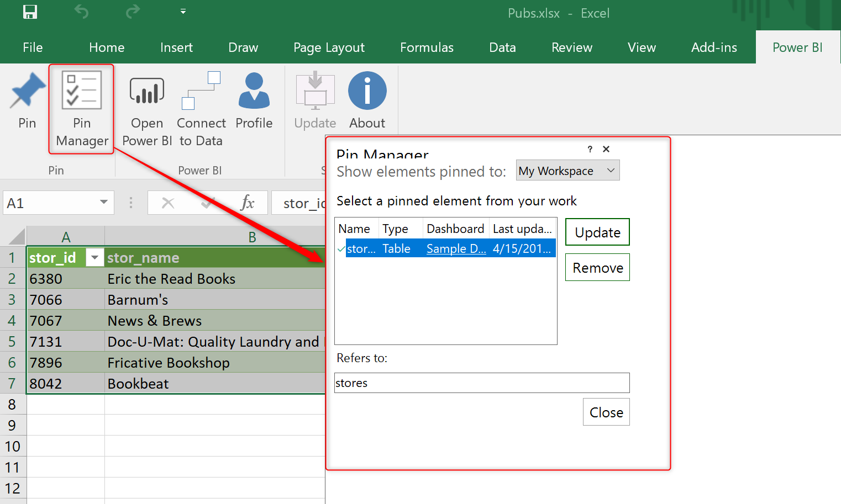This screenshot has height=504, width=841.
Task: Open the Quick Access Toolbar customize arrow
Action: [x=183, y=11]
